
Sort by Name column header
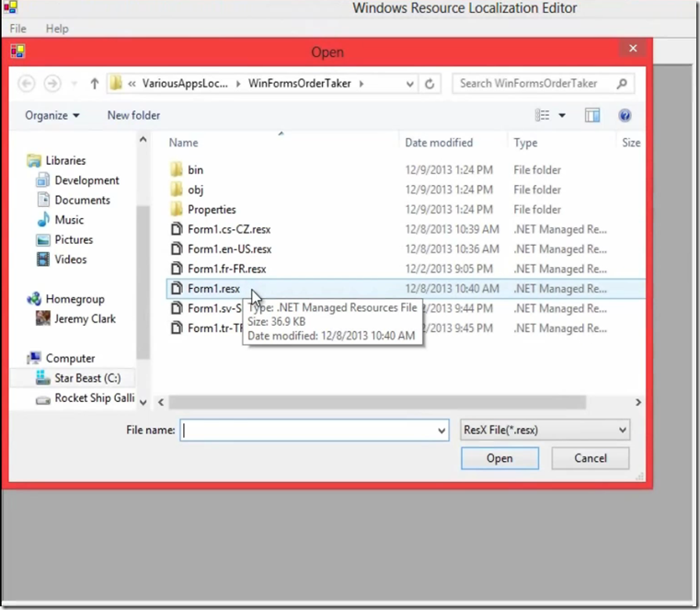tap(183, 143)
